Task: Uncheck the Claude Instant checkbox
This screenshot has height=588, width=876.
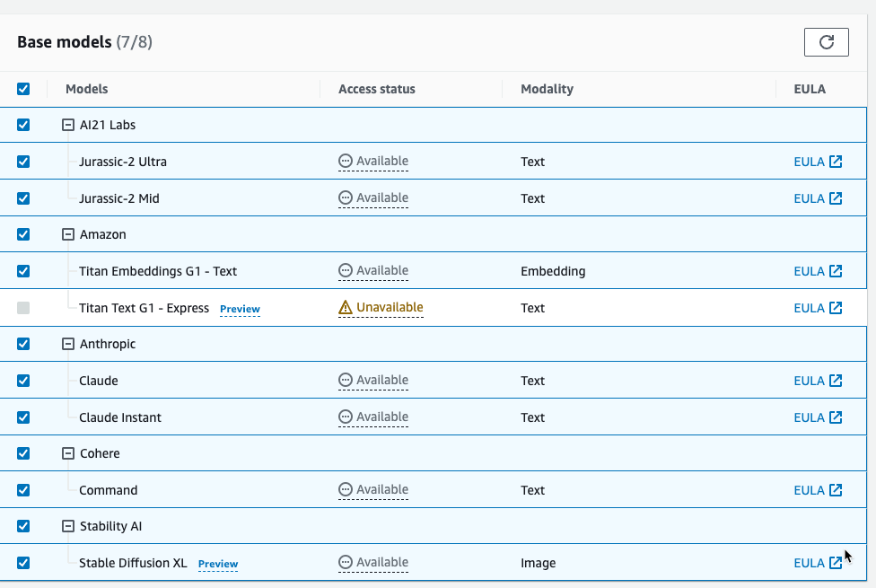Action: pyautogui.click(x=23, y=417)
